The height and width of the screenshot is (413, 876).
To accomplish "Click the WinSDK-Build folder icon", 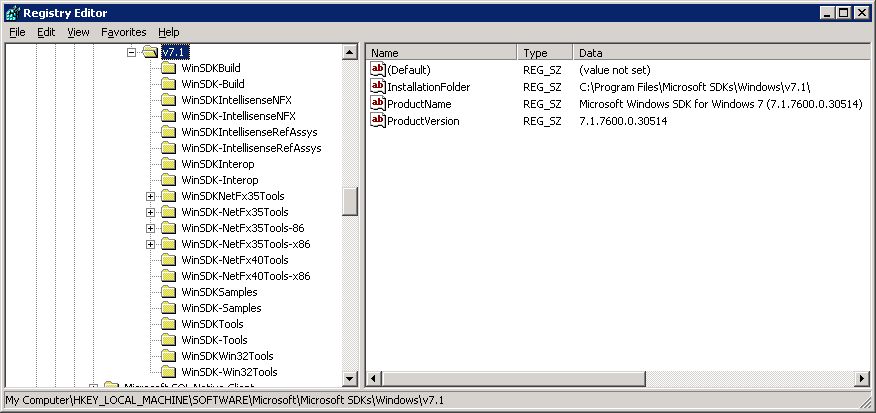I will point(168,84).
